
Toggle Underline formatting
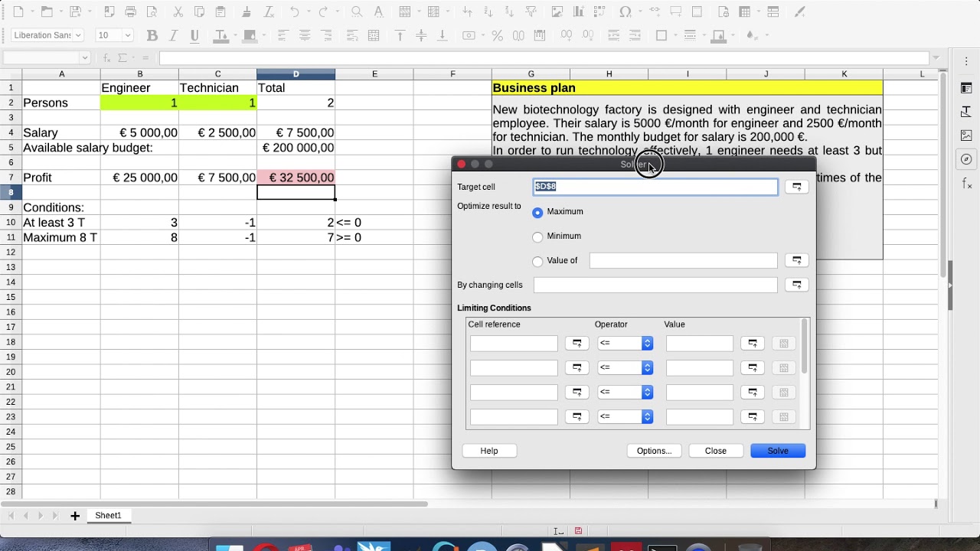194,36
